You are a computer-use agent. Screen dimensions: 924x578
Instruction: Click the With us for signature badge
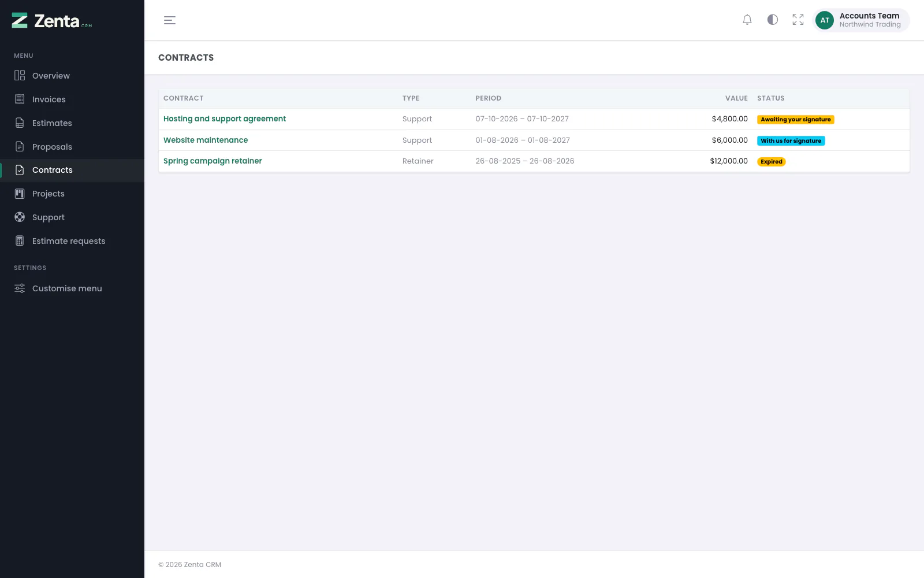tap(791, 141)
